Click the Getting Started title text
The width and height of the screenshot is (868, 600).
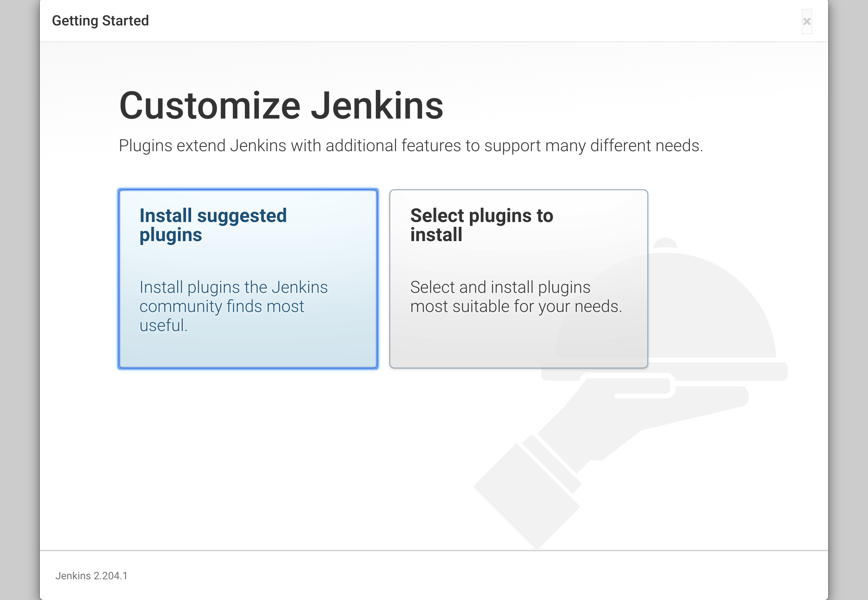click(100, 21)
